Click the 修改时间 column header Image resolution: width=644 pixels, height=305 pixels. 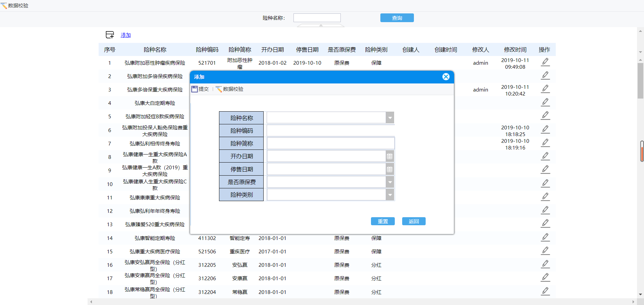coord(515,50)
